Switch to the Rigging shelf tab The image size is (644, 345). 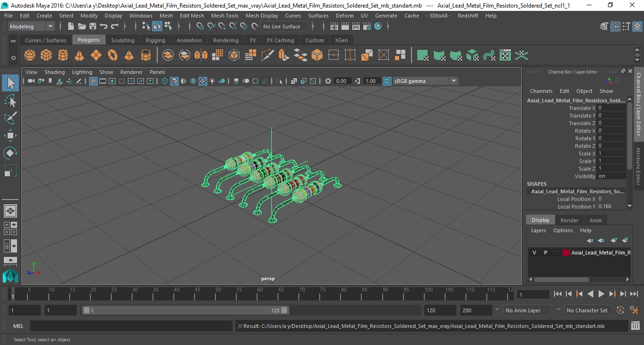coord(155,40)
